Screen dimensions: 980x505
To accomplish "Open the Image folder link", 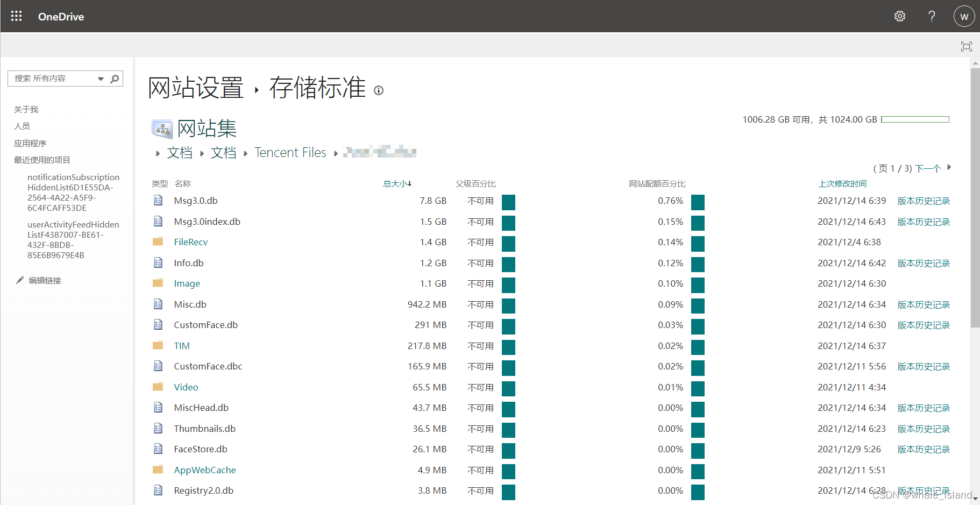I will pyautogui.click(x=187, y=283).
